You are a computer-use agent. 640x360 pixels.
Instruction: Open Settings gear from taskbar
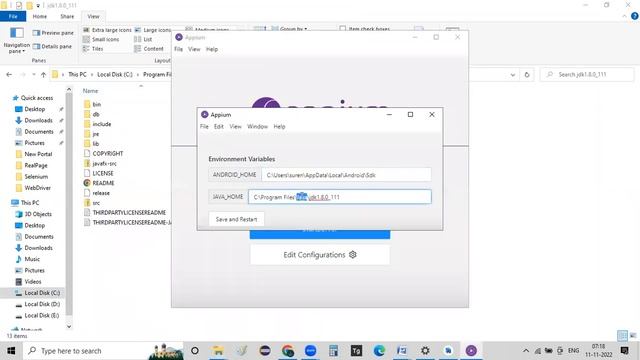[x=425, y=351]
